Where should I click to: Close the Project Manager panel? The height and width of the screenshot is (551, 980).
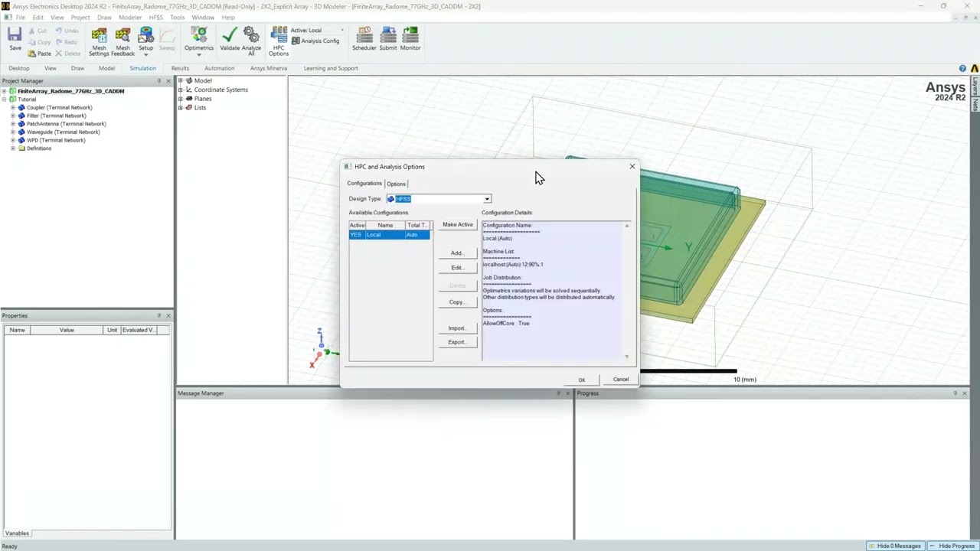point(168,80)
